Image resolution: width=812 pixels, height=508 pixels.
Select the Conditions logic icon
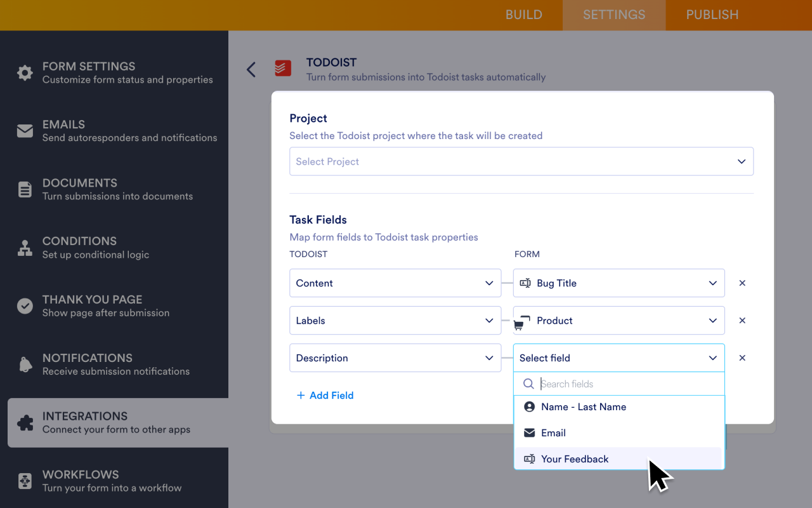point(24,248)
